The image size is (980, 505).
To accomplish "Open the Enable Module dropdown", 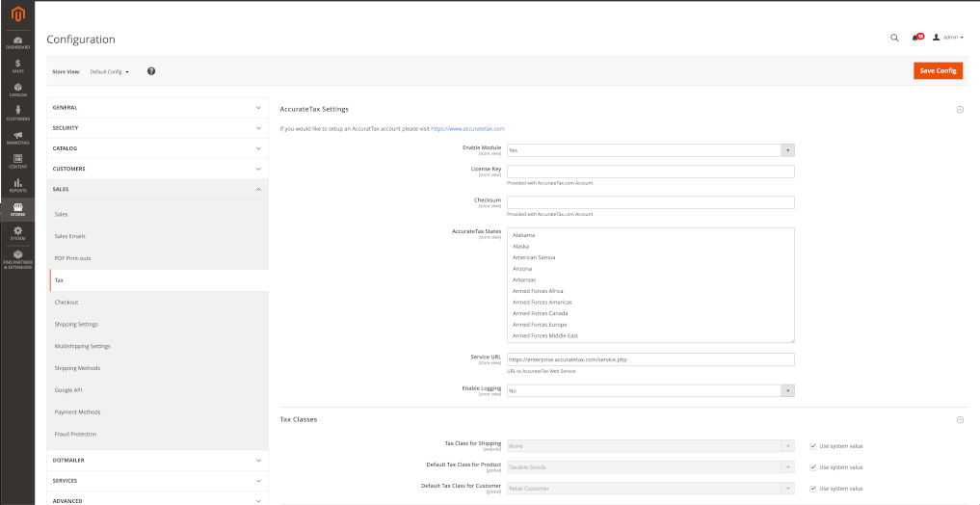I will pos(650,150).
